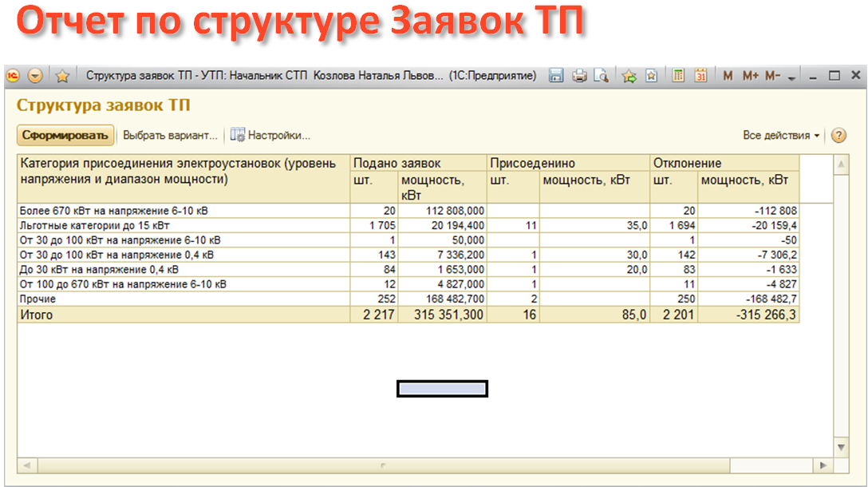Click the get link icon with green arrow
The image size is (868, 487).
pyautogui.click(x=629, y=76)
